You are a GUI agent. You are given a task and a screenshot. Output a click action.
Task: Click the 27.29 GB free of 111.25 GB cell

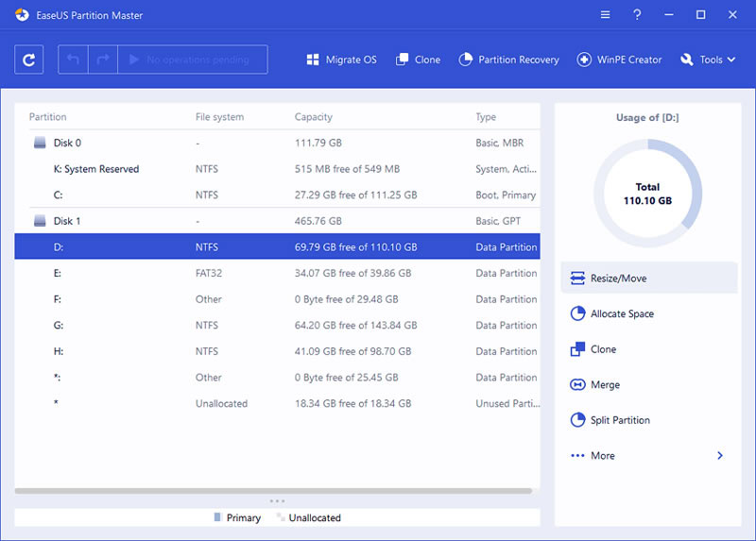coord(356,194)
